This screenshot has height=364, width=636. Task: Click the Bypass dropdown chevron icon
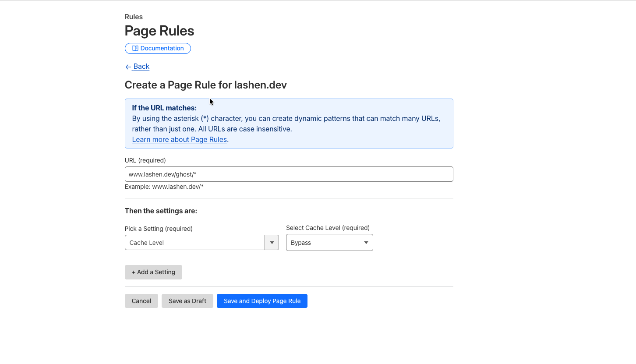(366, 242)
